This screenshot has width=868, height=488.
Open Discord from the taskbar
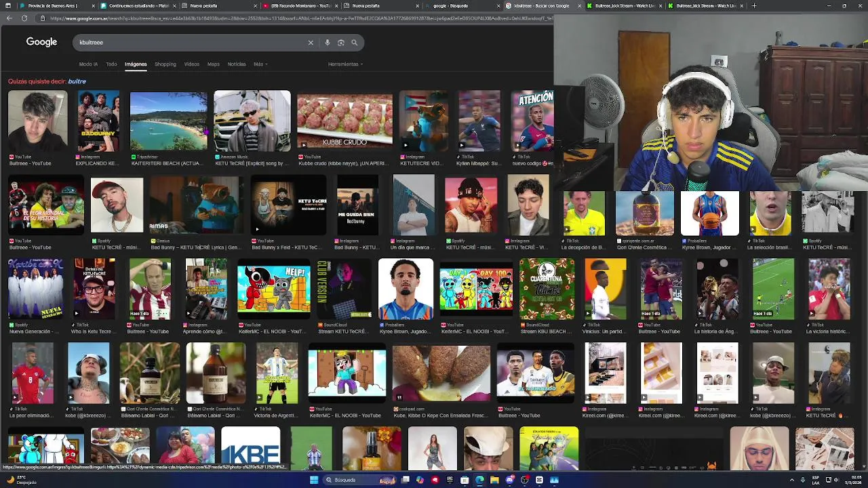tap(509, 480)
